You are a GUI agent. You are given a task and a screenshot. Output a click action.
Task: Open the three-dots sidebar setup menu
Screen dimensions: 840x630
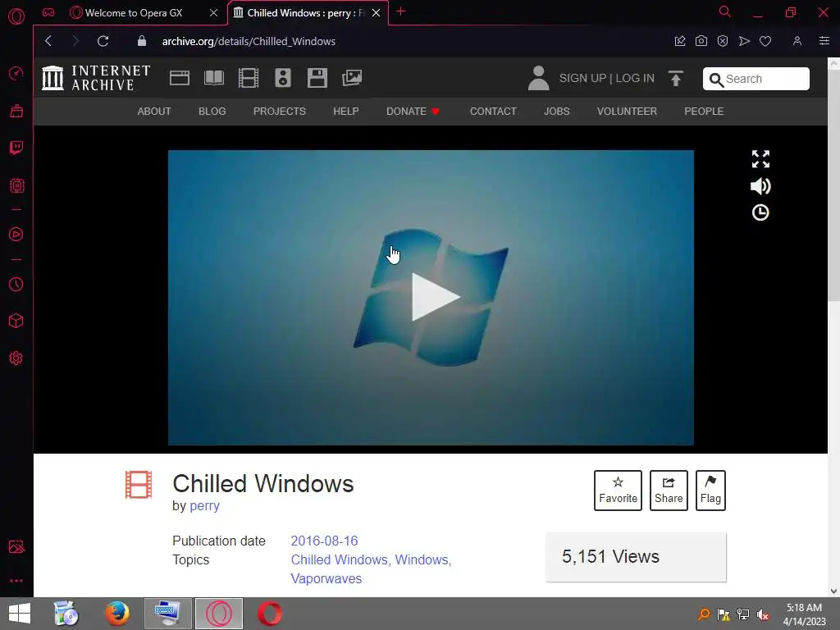point(16,581)
